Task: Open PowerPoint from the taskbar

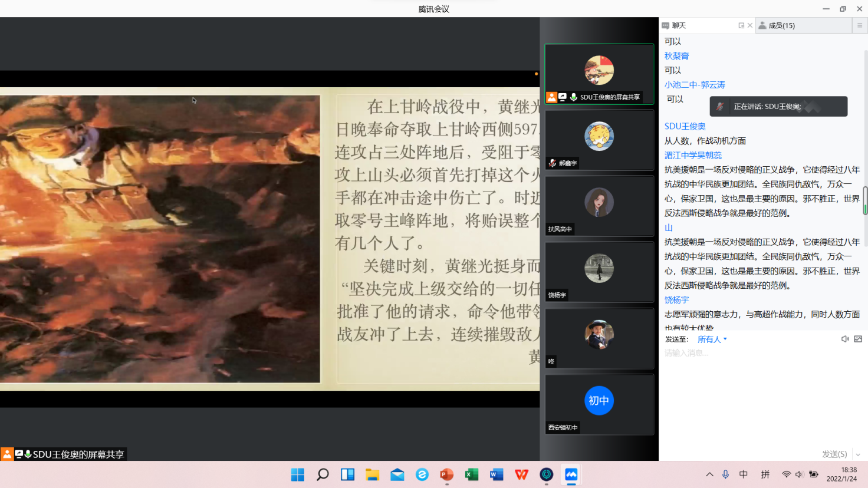Action: (x=447, y=474)
